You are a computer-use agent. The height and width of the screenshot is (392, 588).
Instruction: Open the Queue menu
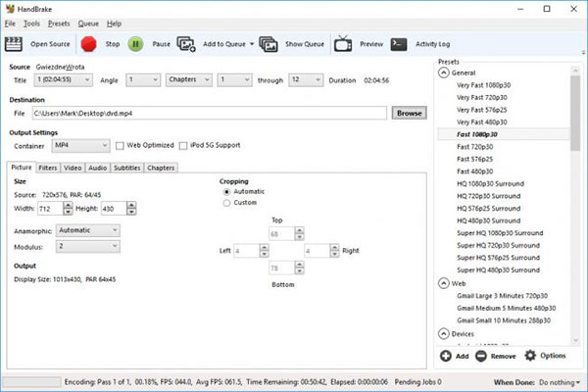coord(88,24)
